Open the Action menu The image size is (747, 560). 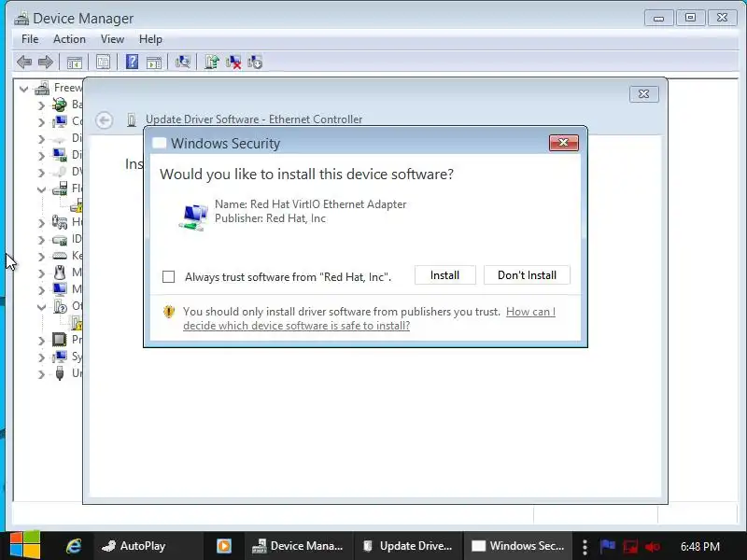(69, 39)
